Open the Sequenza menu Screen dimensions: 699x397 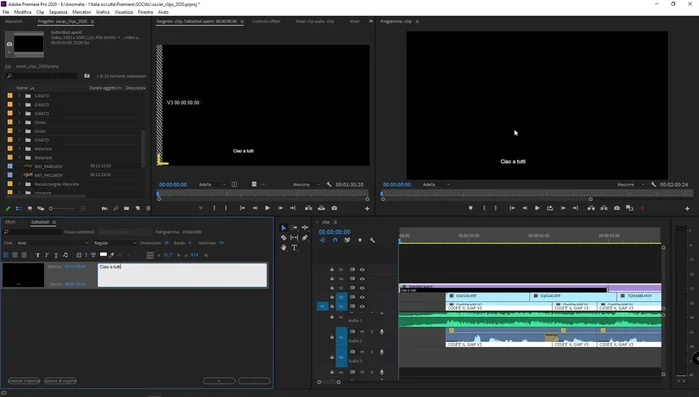pyautogui.click(x=58, y=12)
